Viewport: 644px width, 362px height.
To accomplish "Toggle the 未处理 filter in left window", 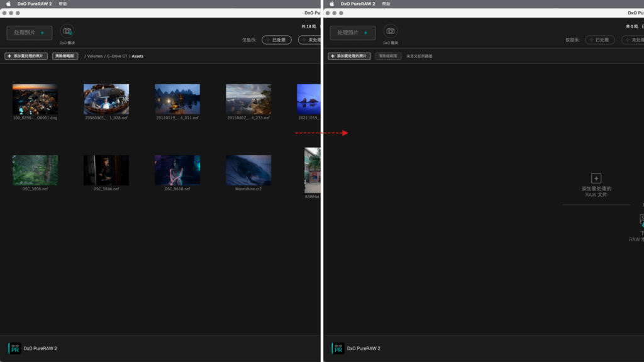I will pos(309,40).
